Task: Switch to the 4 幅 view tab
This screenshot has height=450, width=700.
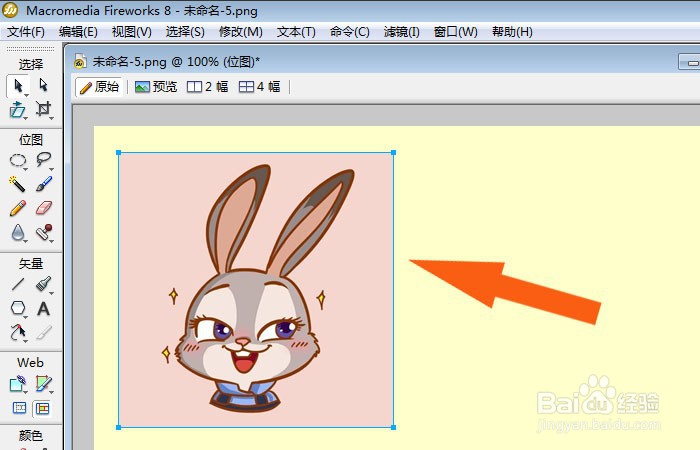Action: [259, 87]
